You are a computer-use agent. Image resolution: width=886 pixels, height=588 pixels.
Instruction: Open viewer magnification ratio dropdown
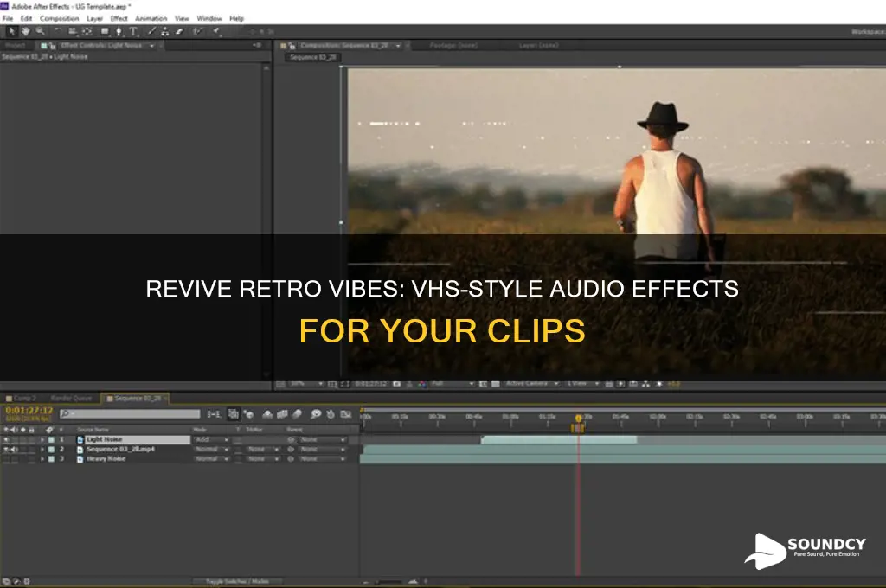point(307,384)
